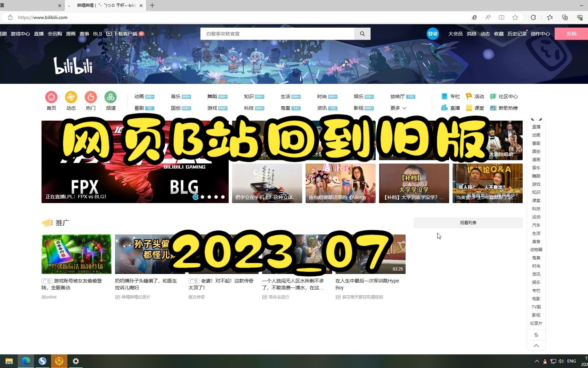The height and width of the screenshot is (368, 588).
Task: Click the read aloud icon in address bar
Action: [488, 17]
